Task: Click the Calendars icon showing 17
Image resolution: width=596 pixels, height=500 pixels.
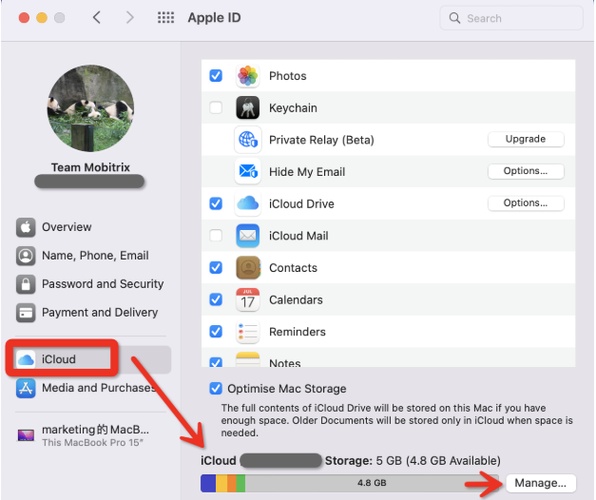Action: click(247, 300)
